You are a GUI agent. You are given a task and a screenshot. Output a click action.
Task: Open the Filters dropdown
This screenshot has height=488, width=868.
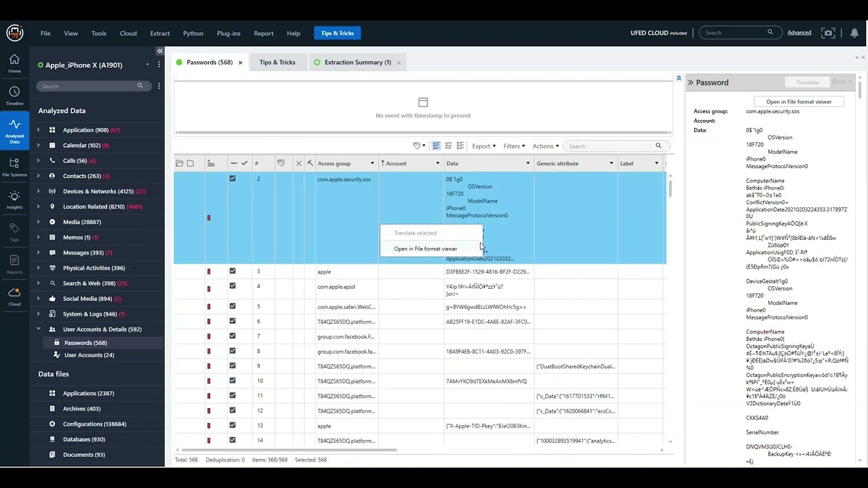point(514,146)
